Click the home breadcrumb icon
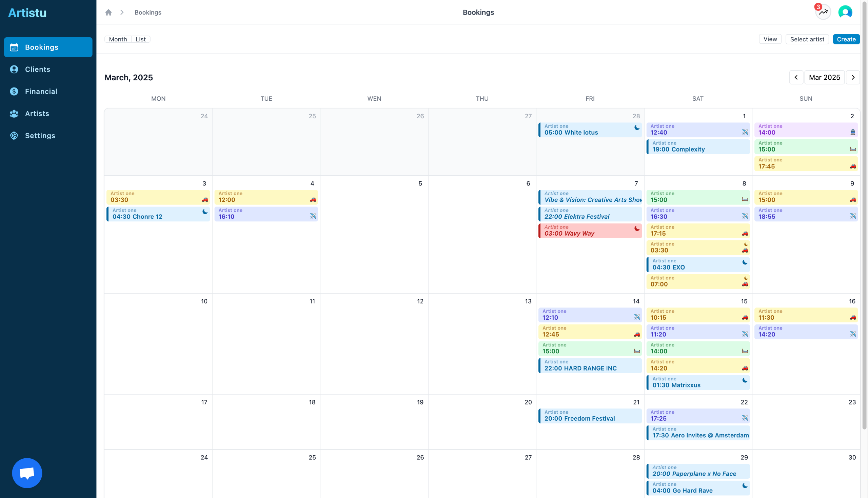868x498 pixels. pyautogui.click(x=108, y=12)
